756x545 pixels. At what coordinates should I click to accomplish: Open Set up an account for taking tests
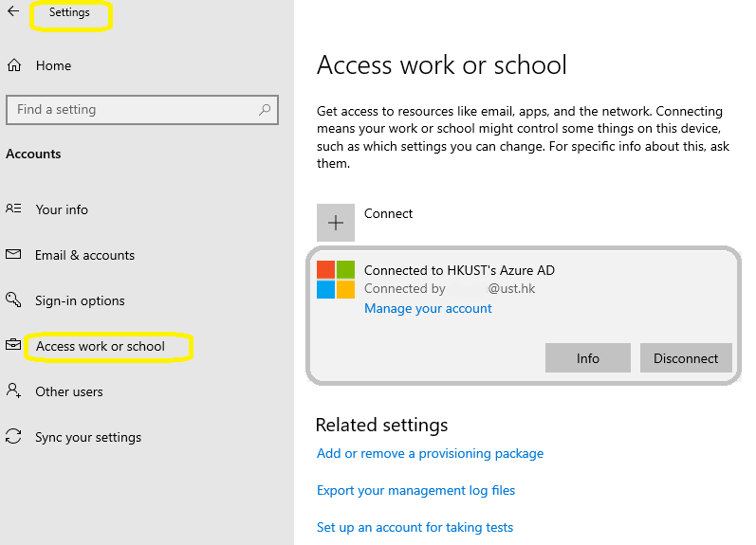(415, 527)
